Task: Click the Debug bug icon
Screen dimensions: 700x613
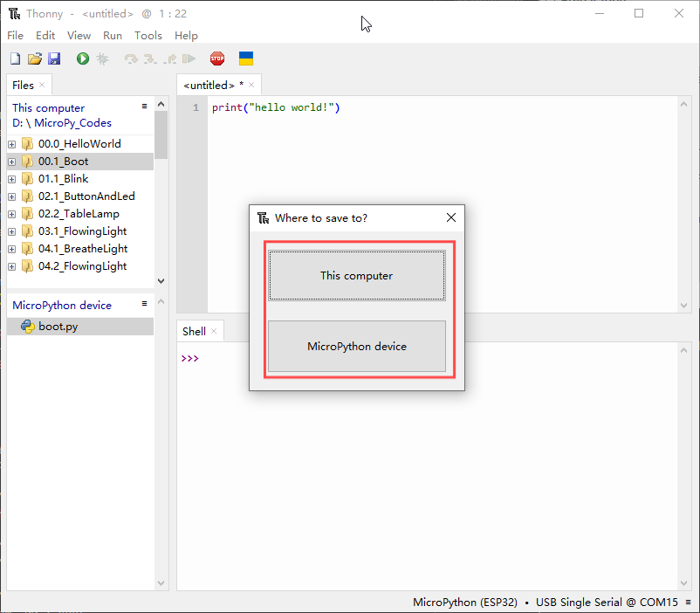Action: (x=103, y=59)
